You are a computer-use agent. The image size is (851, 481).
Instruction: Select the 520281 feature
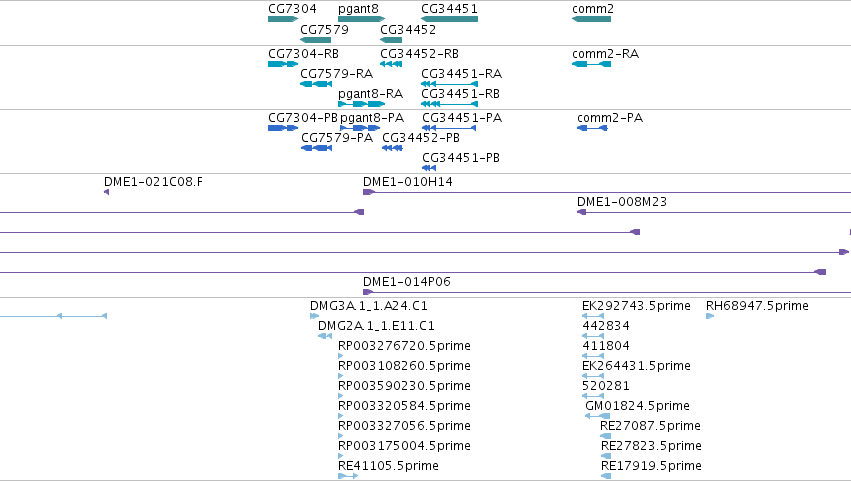tap(593, 396)
